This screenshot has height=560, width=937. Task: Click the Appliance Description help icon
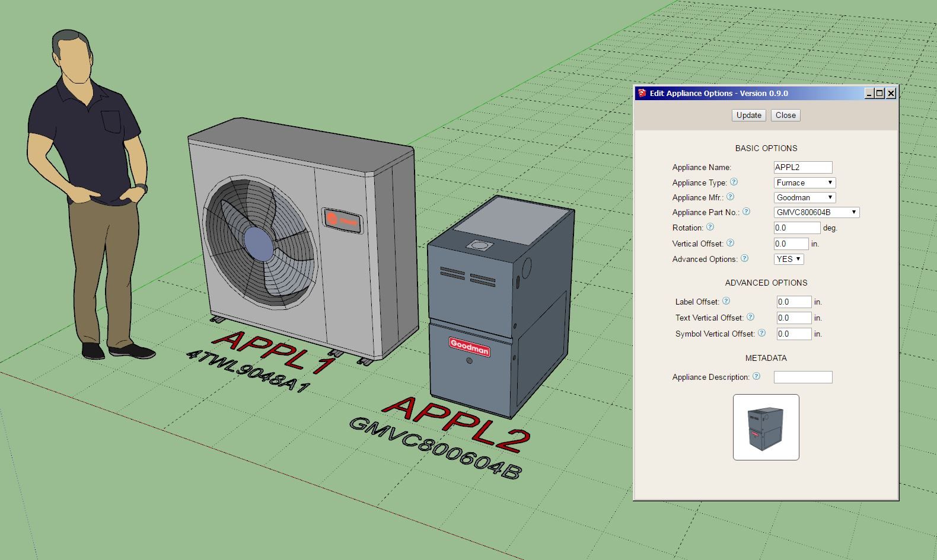[x=757, y=376]
